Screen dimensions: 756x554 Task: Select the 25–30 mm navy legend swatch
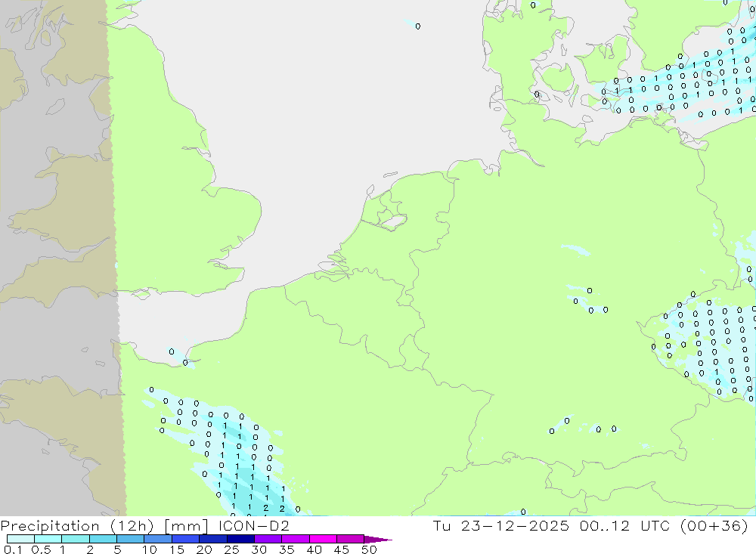point(240,539)
